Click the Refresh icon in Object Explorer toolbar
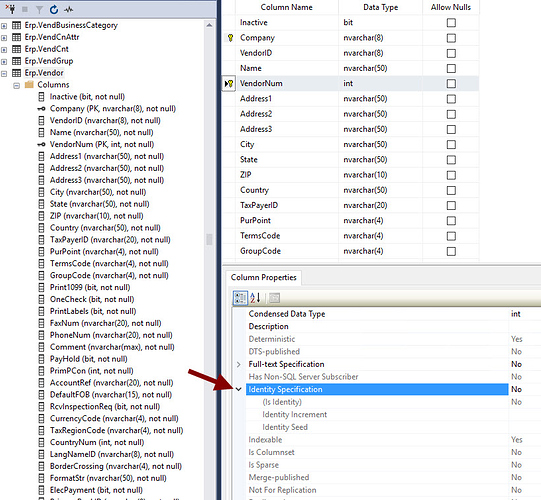Screen dimensions: 541x500 (54, 10)
